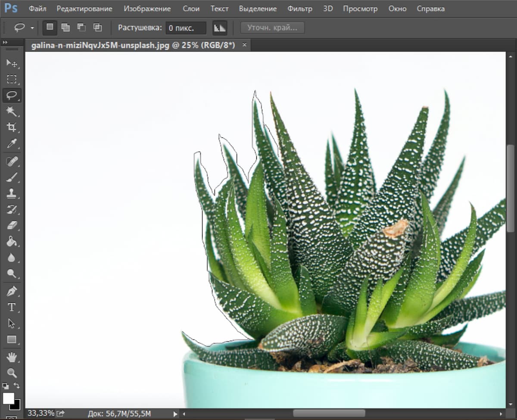Enable New Selection mode
The image size is (517, 420).
pyautogui.click(x=50, y=28)
